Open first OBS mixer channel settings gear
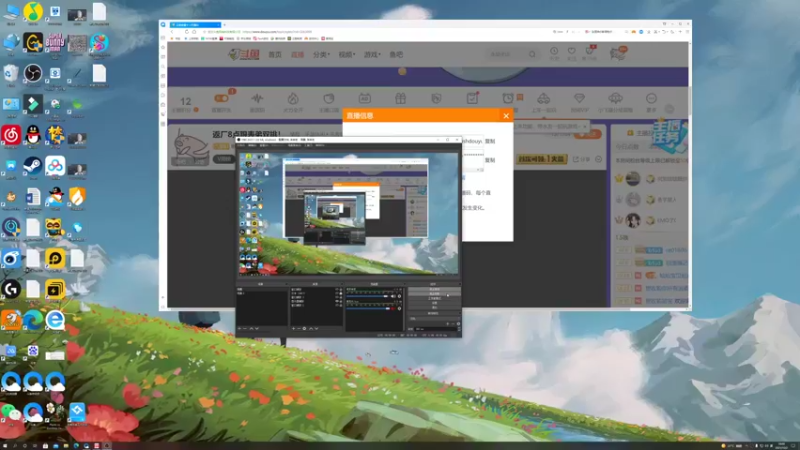800x450 pixels. click(x=399, y=296)
